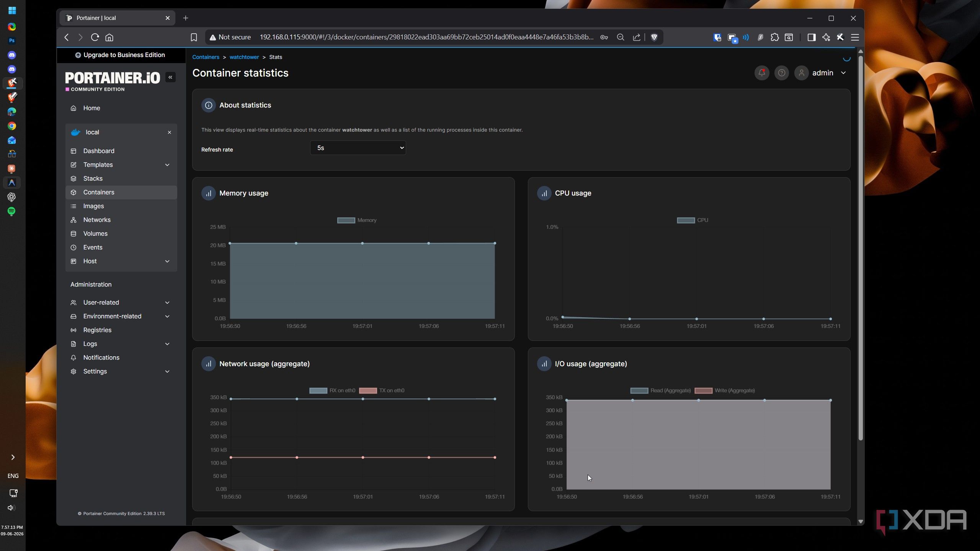Expand the Host submenu chevron
The width and height of the screenshot is (980, 551).
point(167,261)
